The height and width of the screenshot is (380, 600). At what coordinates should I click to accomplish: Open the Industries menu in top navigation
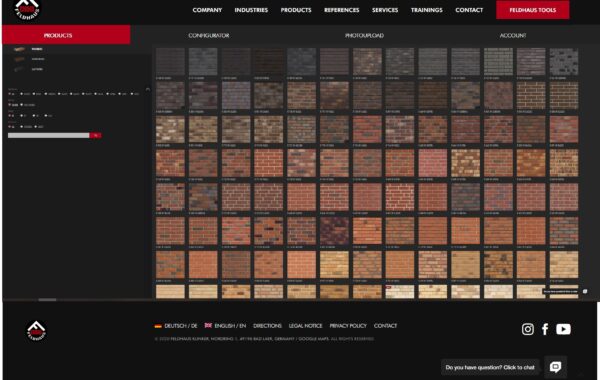pos(251,10)
